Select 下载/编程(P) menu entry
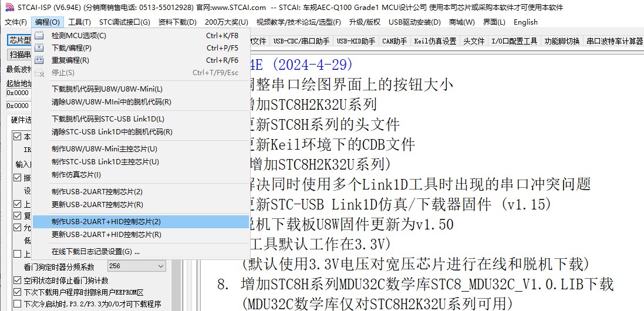644x311 pixels. coord(141,48)
